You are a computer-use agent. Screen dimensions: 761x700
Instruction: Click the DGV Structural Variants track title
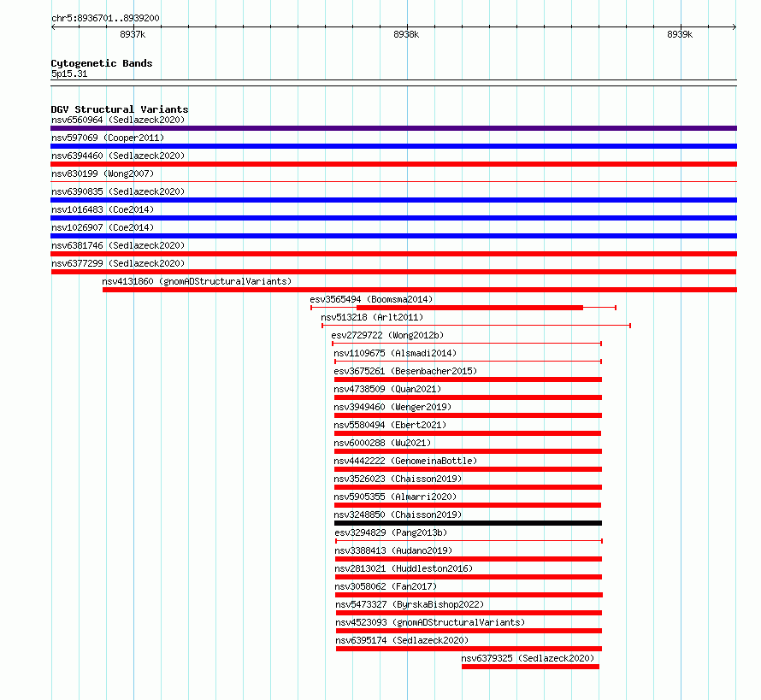120,109
